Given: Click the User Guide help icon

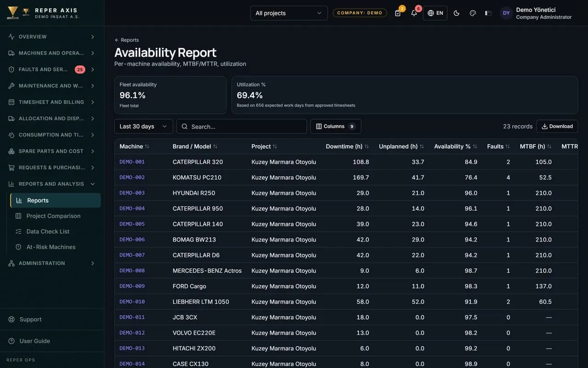Looking at the screenshot, I should coord(11,341).
